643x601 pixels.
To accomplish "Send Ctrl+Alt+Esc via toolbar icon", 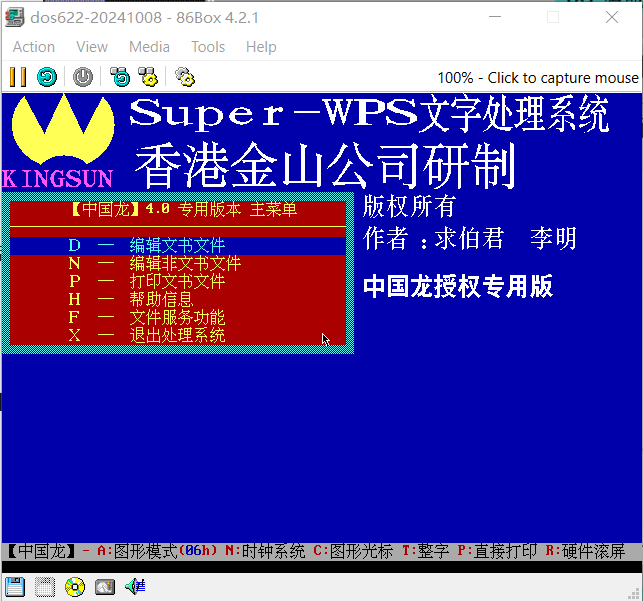I will (x=148, y=77).
